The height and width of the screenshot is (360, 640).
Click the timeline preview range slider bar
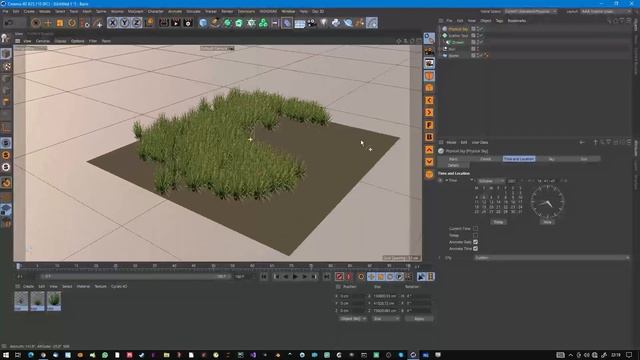coord(135,277)
